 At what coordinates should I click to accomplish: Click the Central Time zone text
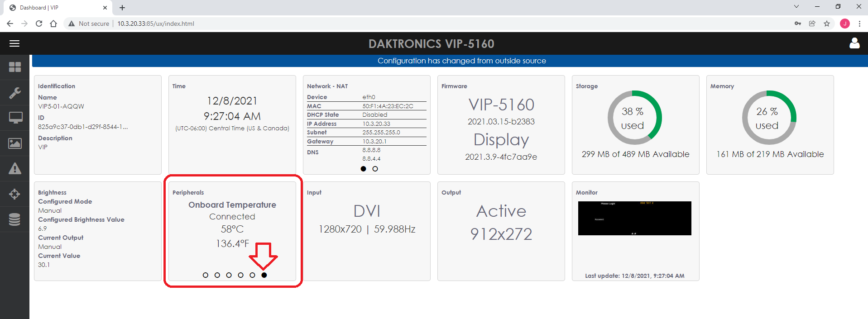click(x=232, y=129)
